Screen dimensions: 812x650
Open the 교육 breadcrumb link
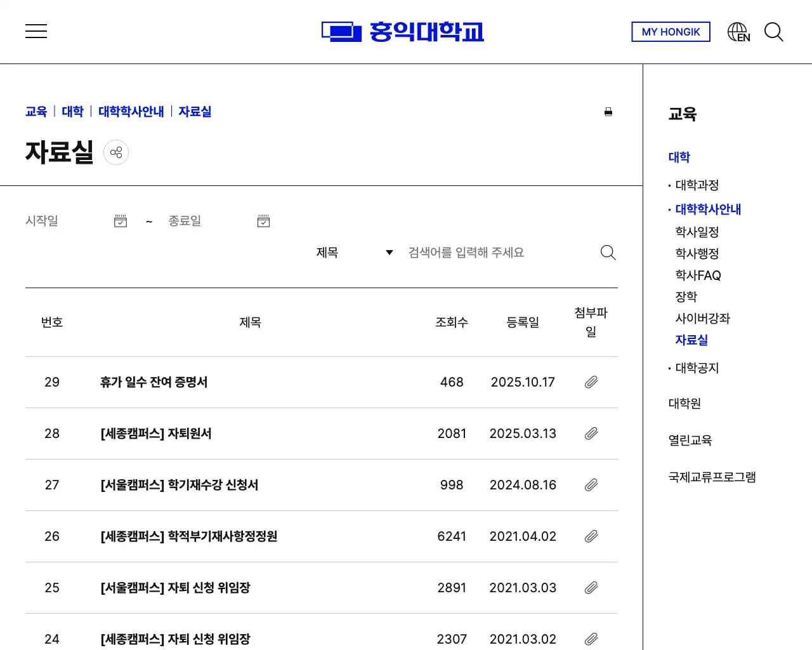36,111
